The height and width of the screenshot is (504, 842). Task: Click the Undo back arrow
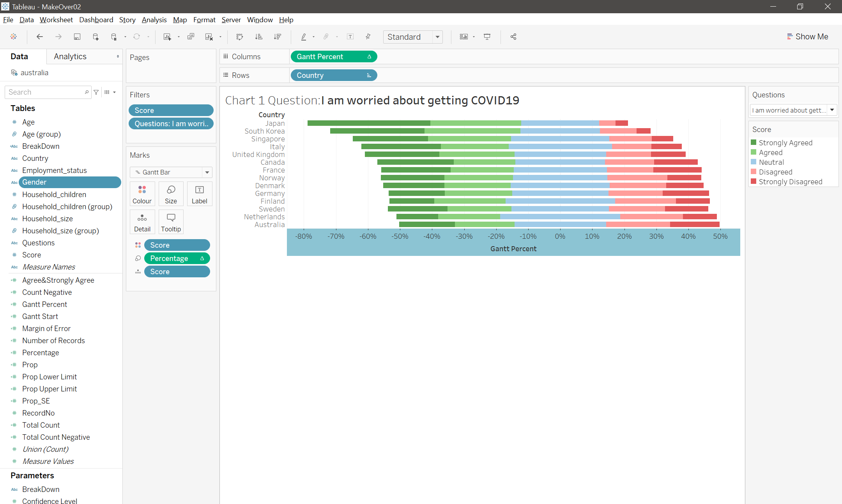point(40,37)
